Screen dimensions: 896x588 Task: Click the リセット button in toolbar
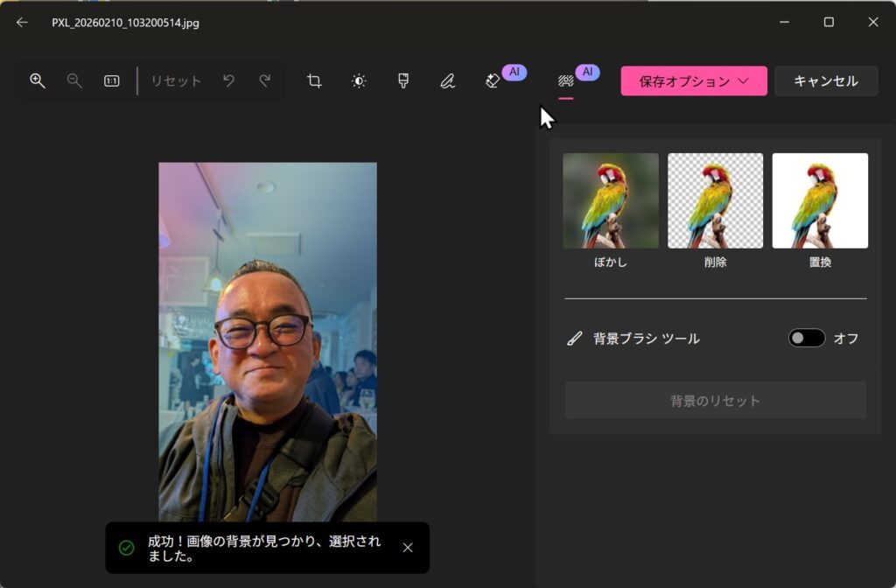click(x=176, y=80)
